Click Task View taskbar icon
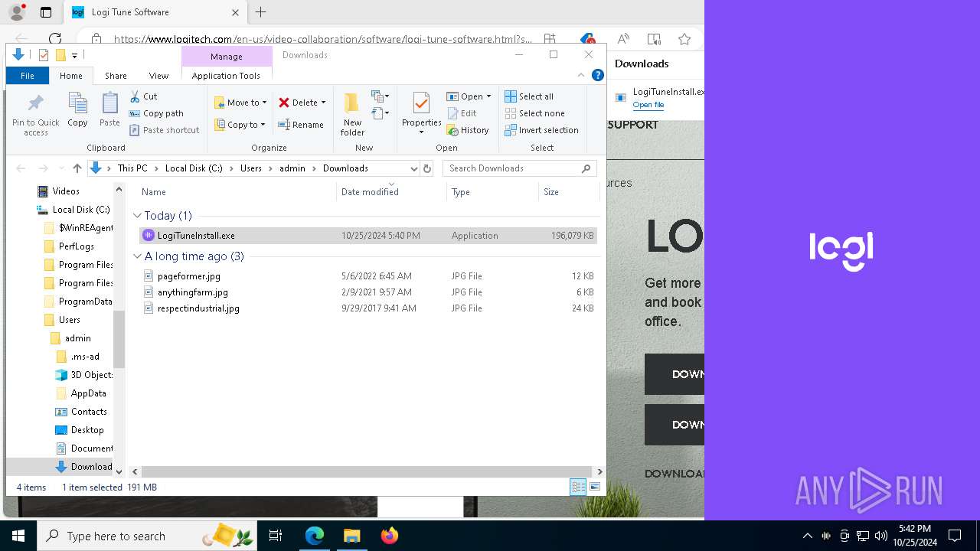Viewport: 980px width, 551px height. (x=276, y=536)
